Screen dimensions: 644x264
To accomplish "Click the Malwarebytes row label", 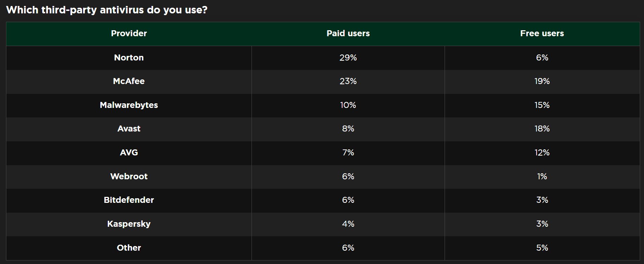I will pos(129,105).
